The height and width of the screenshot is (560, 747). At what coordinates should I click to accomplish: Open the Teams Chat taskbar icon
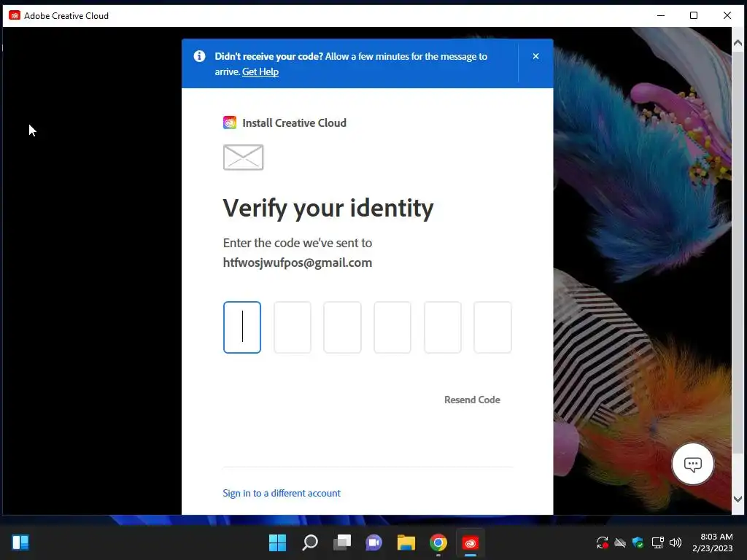click(x=374, y=542)
